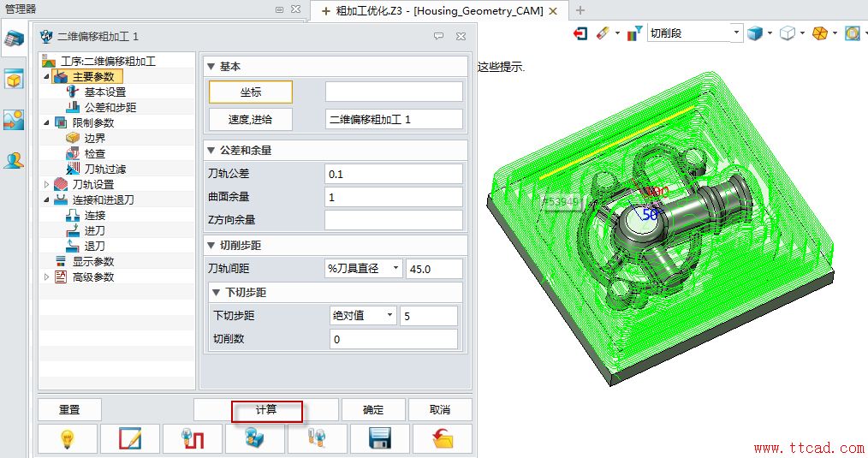This screenshot has height=458, width=868.
Task: Click the operation name field 二维偏移粗加工 1
Action: 393,119
